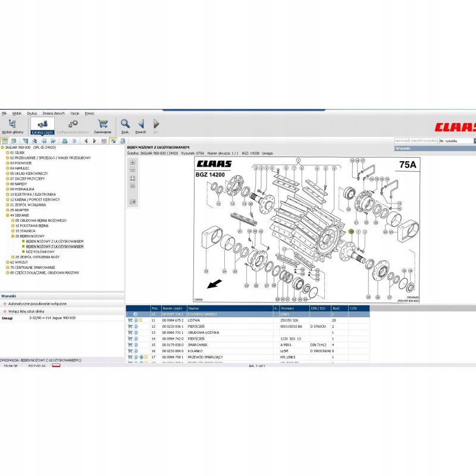This screenshot has width=476, height=476.
Task: Sort table by Wymiary column header
Action: click(295, 308)
